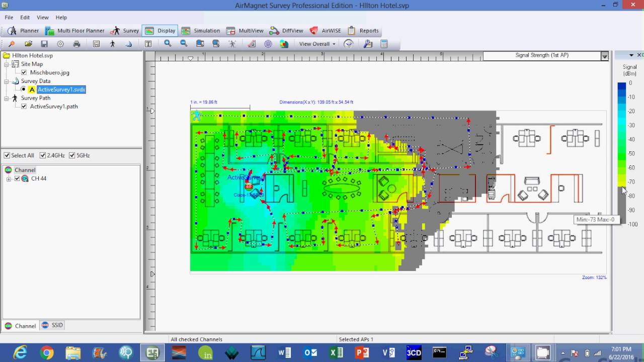Click the open folder toolbar icon
Screen dimensions: 644x362
29,44
